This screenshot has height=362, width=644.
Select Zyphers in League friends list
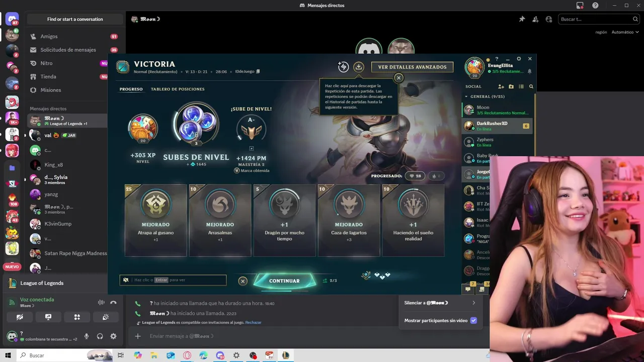tap(498, 142)
